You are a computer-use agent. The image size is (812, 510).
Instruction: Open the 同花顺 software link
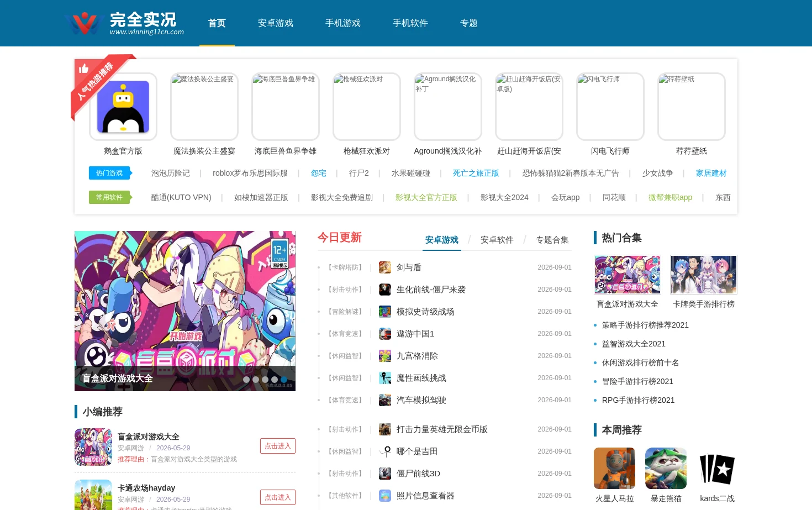[614, 197]
